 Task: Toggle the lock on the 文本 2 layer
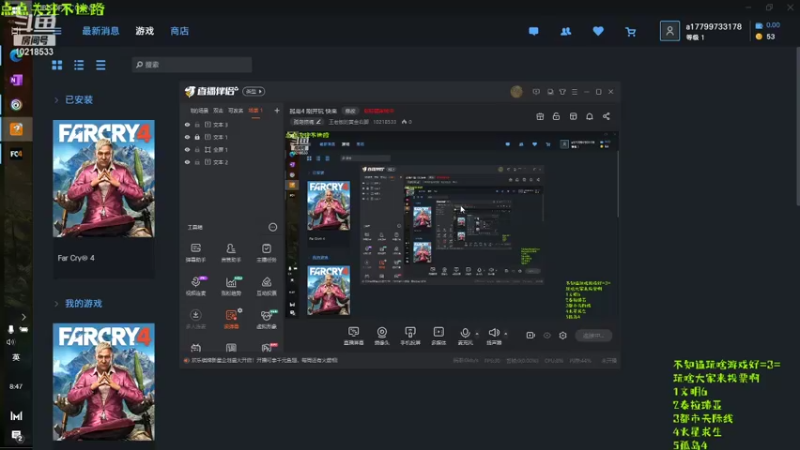[x=197, y=162]
